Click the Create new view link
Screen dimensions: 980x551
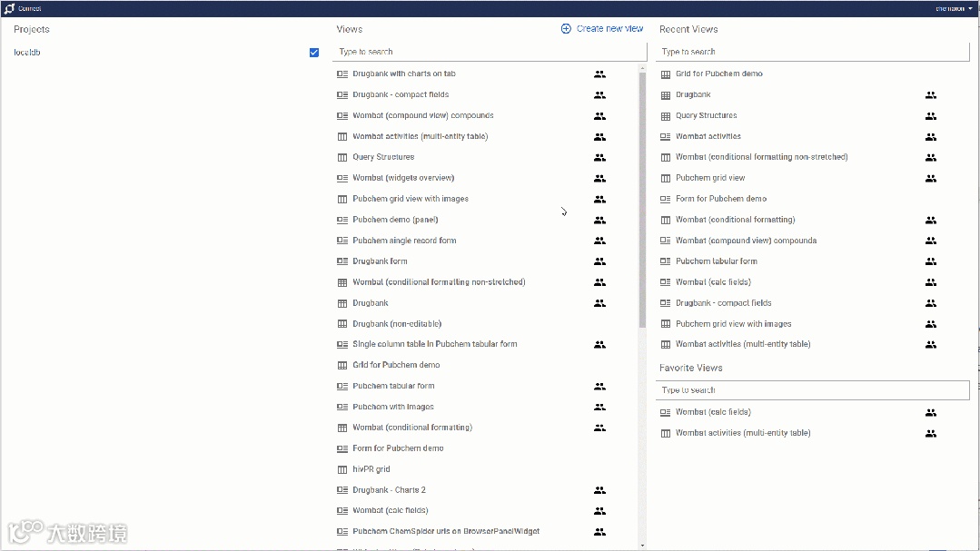(609, 29)
